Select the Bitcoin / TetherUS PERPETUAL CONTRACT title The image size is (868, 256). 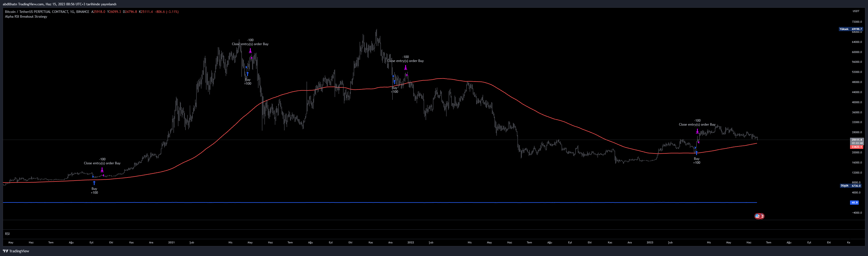coord(47,12)
